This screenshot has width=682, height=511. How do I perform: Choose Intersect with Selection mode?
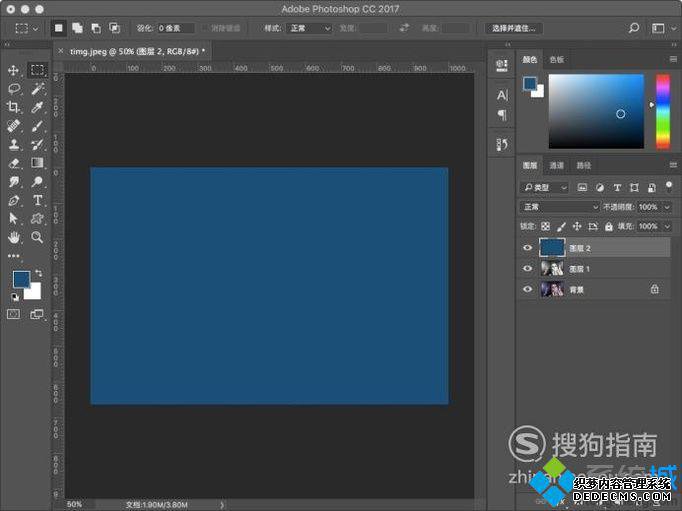[x=114, y=28]
